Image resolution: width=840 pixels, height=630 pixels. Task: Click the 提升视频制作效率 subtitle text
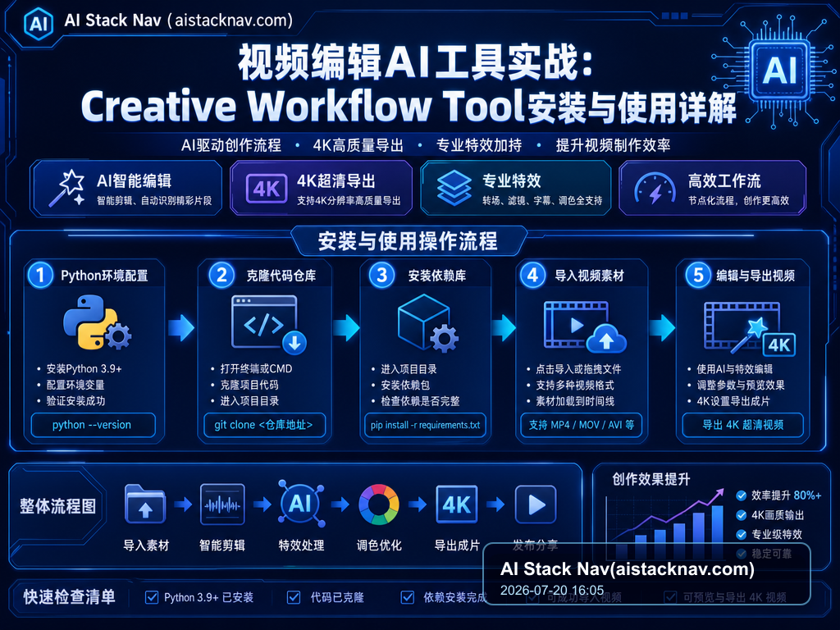point(613,145)
